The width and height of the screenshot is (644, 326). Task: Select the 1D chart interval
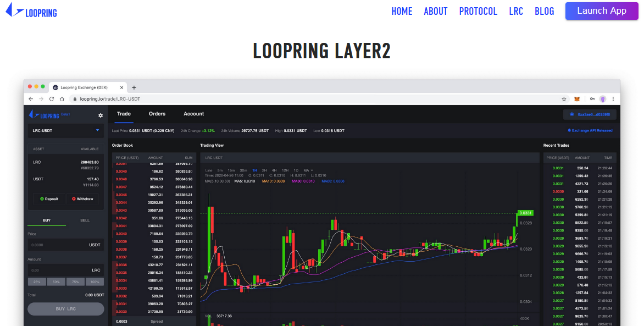pyautogui.click(x=296, y=170)
